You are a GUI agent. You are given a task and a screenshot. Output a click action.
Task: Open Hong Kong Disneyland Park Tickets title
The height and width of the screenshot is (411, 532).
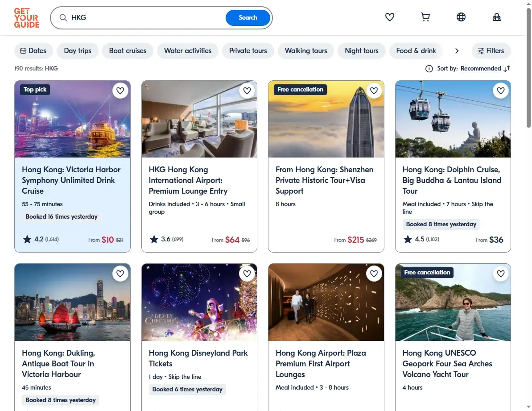click(x=198, y=358)
